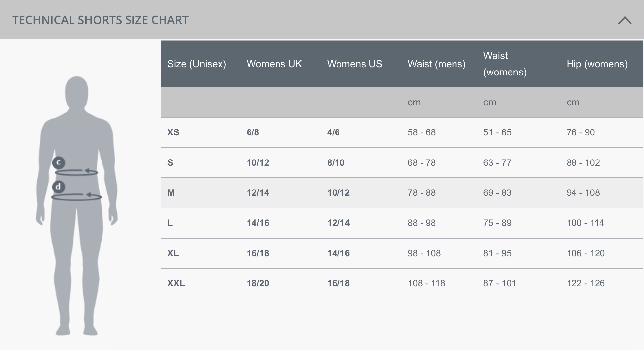Click the Hip (womens) column header
644x350 pixels.
point(597,64)
